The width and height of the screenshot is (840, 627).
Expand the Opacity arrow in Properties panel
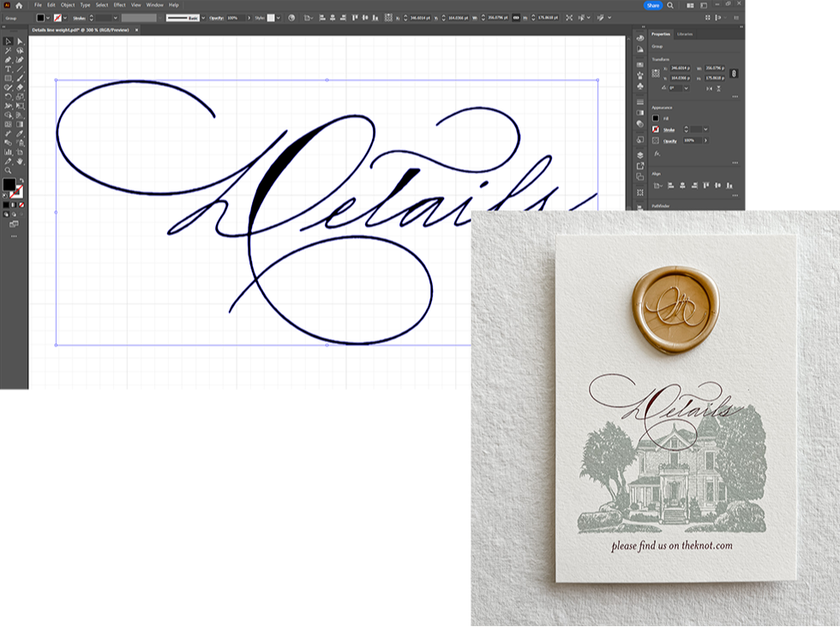pos(705,141)
